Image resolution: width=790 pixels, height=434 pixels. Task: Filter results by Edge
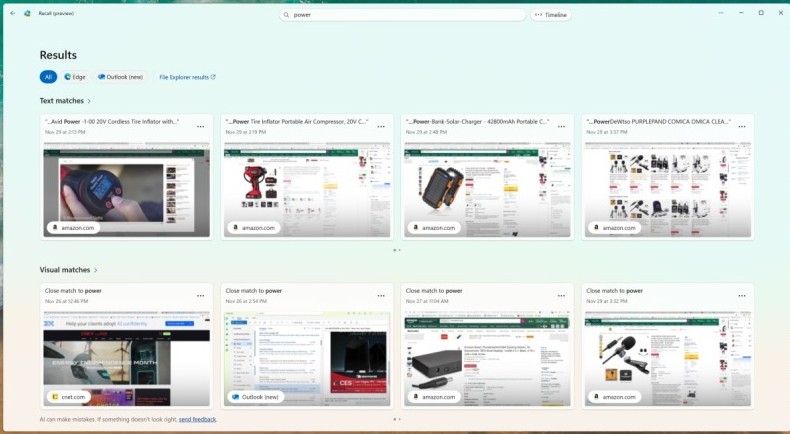[x=75, y=77]
